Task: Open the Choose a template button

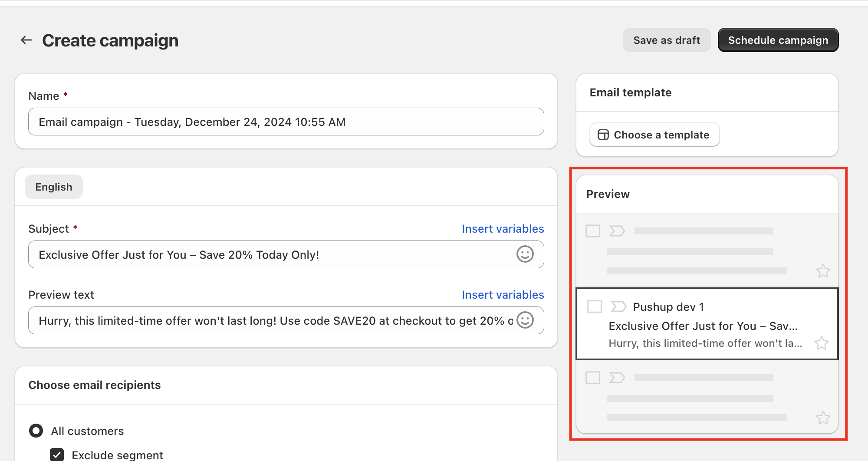Action: [654, 135]
